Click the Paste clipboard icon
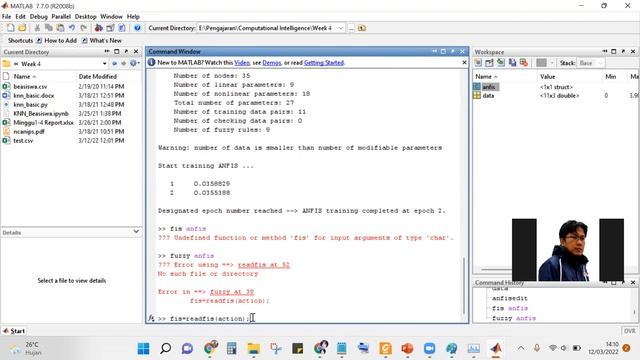Viewport: 640px width, 360px height. coord(60,28)
